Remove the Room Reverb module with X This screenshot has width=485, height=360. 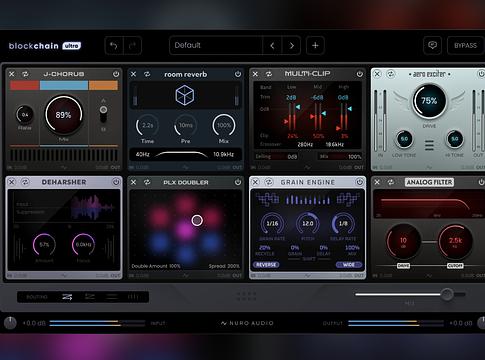click(x=133, y=74)
